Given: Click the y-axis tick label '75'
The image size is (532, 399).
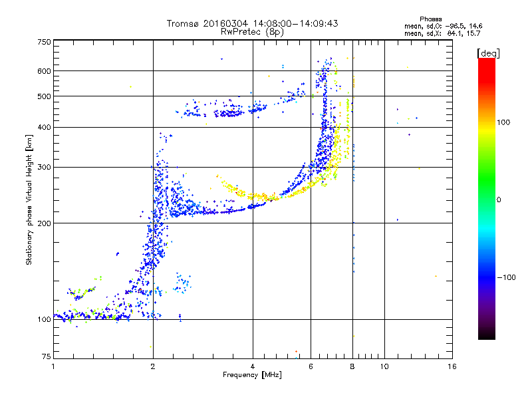Looking at the screenshot, I should [x=47, y=356].
